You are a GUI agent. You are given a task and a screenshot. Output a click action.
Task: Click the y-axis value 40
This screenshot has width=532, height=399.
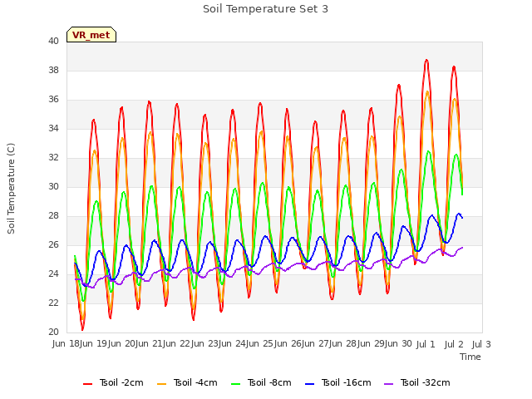[53, 41]
